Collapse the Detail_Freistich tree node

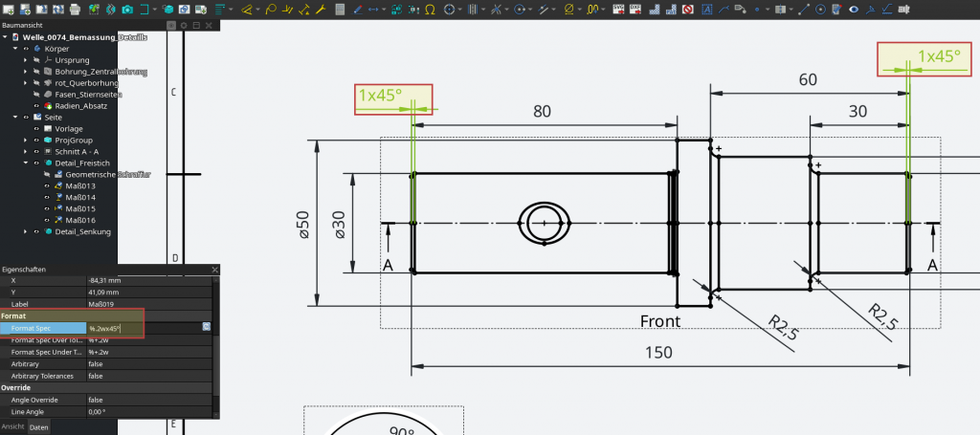pyautogui.click(x=26, y=163)
